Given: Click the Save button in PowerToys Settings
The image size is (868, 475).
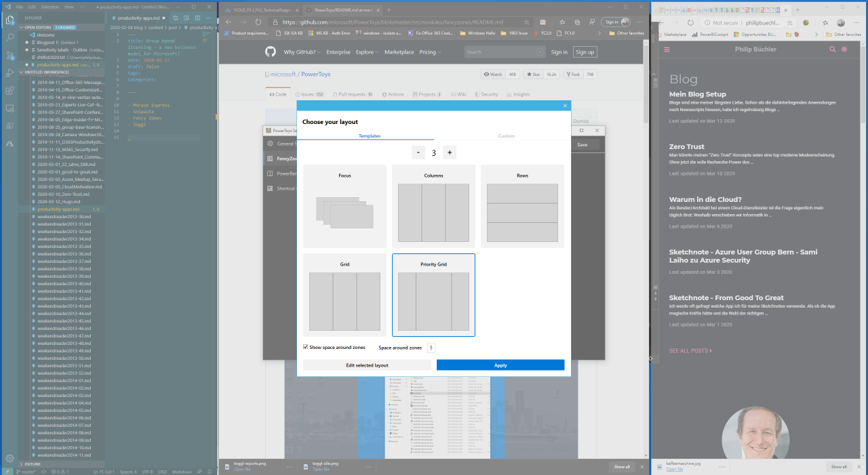Looking at the screenshot, I should coord(583,144).
